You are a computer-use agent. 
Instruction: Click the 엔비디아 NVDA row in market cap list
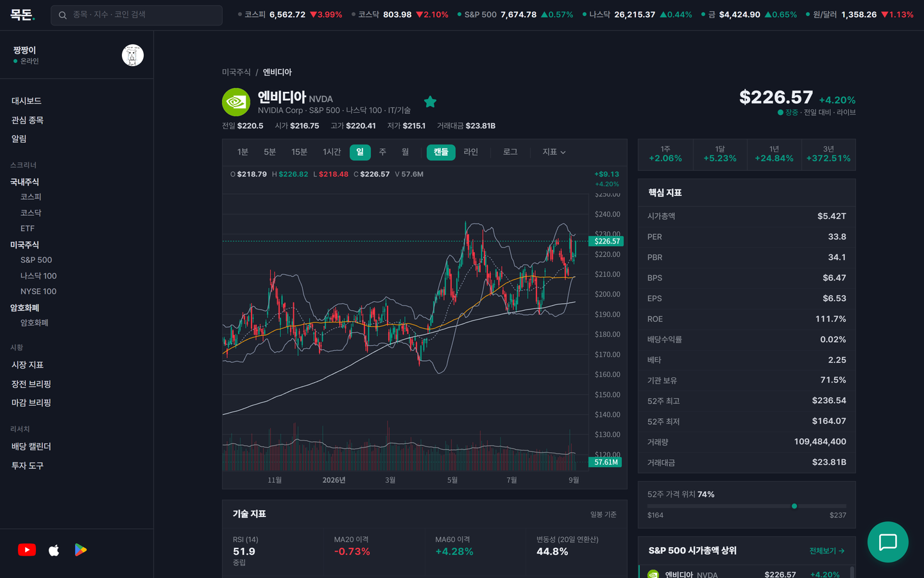click(744, 574)
